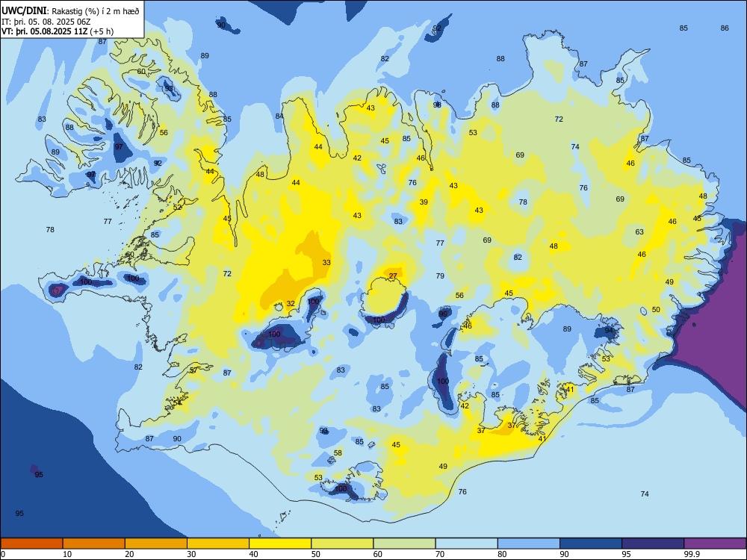747x560 pixels.
Task: Click the 80–90 blue legend swatch
Action: coord(529,544)
